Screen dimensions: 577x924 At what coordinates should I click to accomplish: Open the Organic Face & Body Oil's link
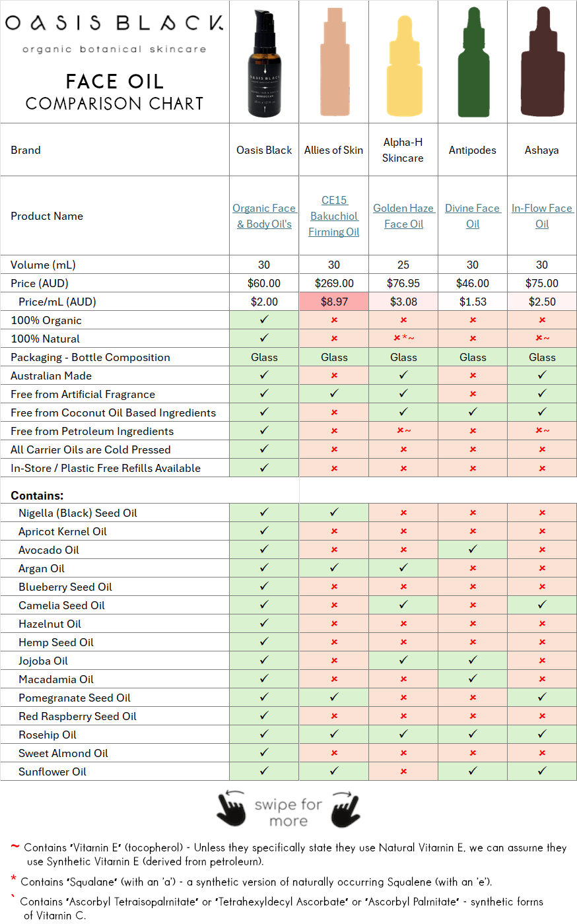point(264,216)
